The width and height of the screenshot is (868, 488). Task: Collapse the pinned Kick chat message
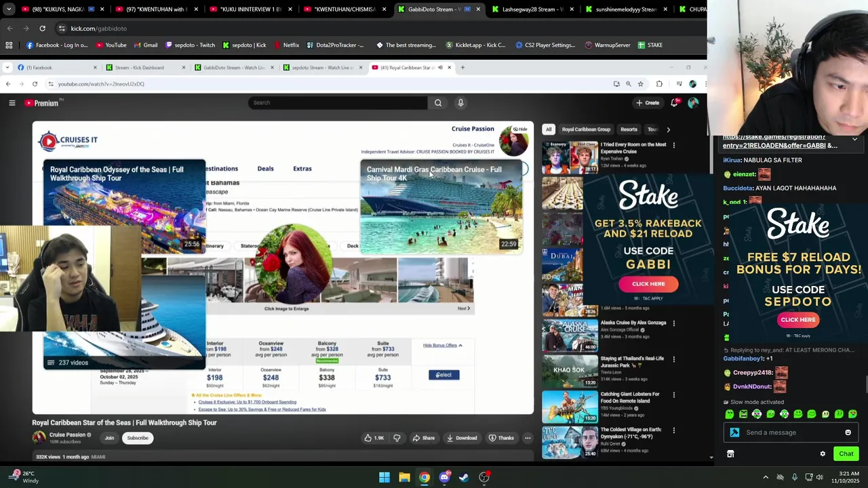(854, 139)
